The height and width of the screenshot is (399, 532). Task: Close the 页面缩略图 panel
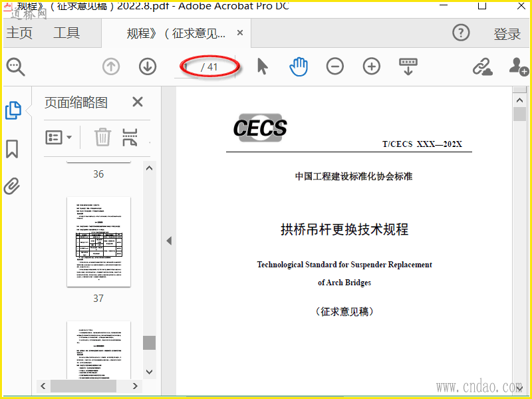point(138,102)
